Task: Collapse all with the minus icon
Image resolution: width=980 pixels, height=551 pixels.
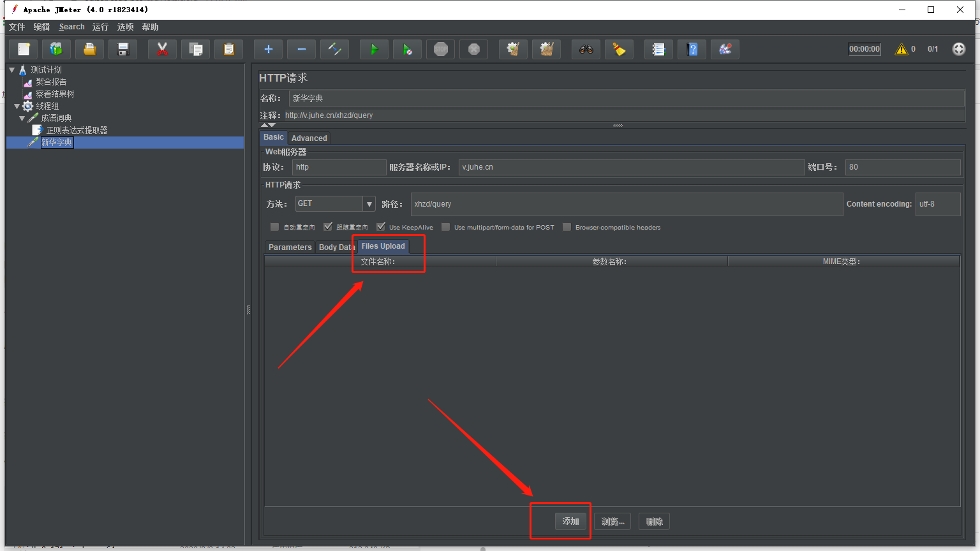Action: (x=301, y=49)
